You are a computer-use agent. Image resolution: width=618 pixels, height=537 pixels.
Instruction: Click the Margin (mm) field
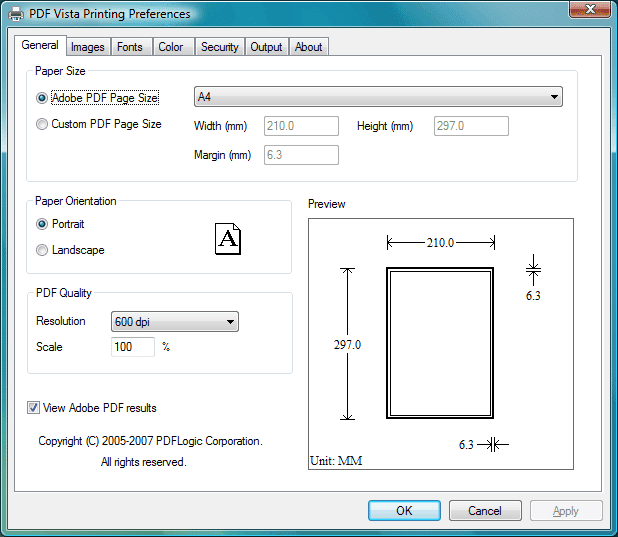coord(301,155)
